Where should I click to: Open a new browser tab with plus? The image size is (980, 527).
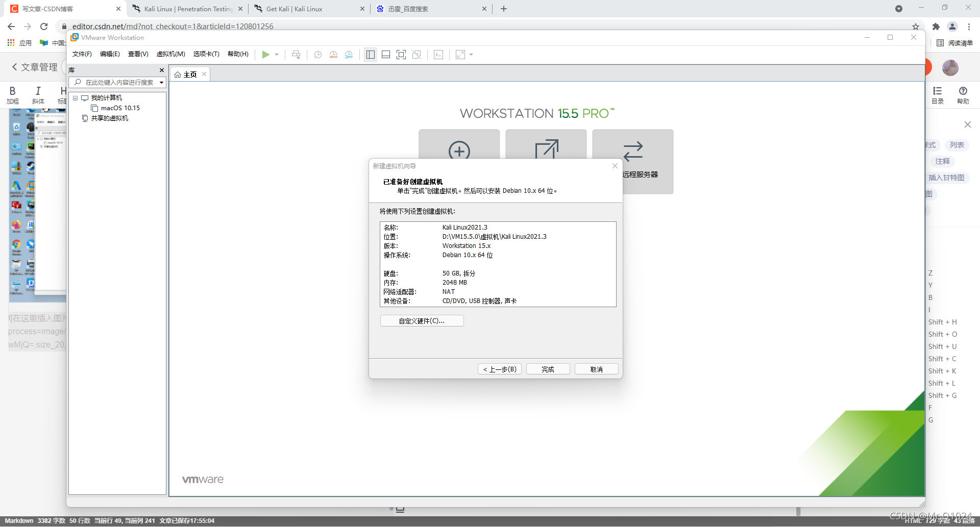[504, 9]
